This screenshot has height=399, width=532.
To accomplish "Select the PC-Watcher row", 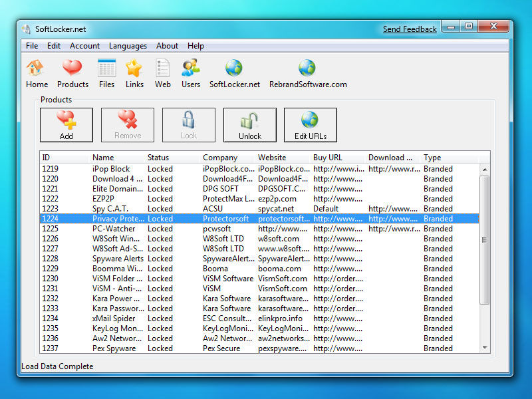I will (x=259, y=229).
